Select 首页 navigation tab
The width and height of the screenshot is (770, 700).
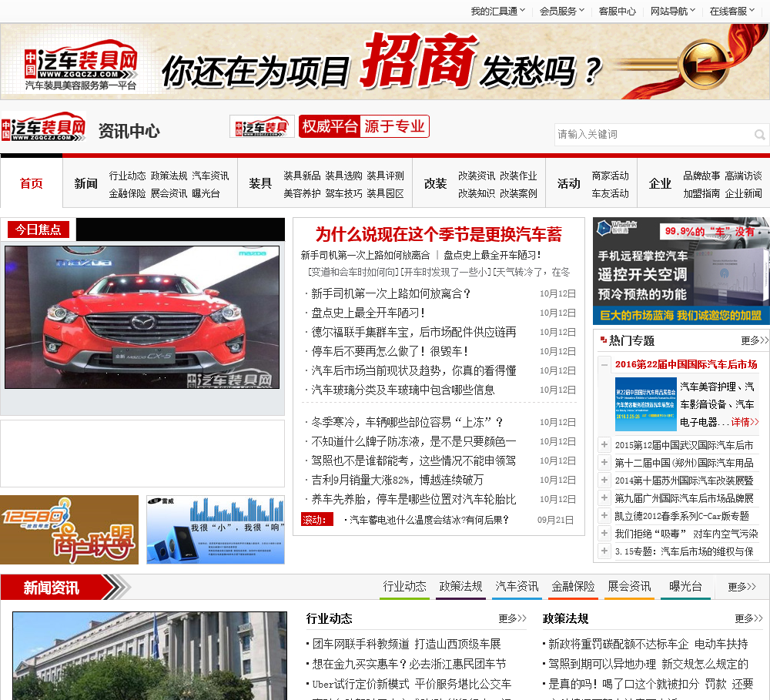(x=32, y=183)
